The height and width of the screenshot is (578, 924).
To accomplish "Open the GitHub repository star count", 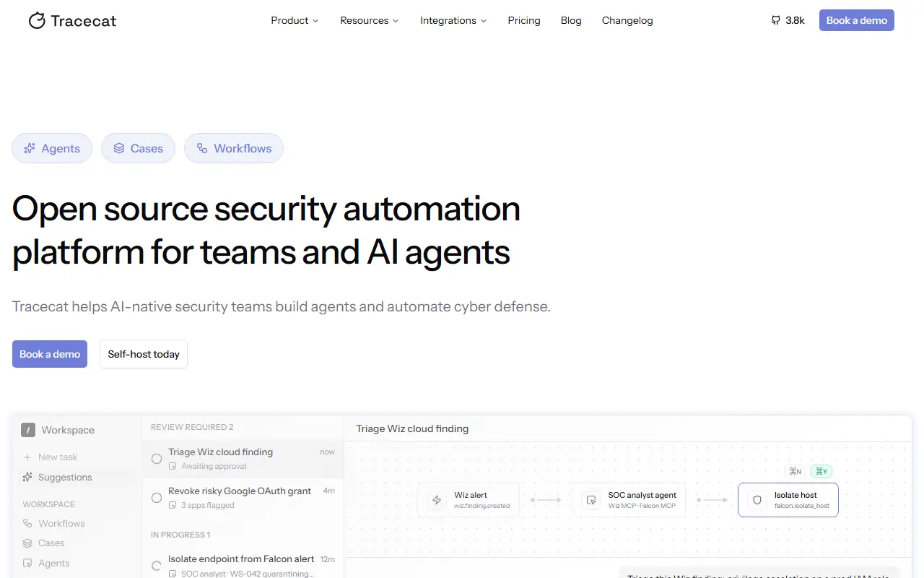I will click(x=788, y=20).
